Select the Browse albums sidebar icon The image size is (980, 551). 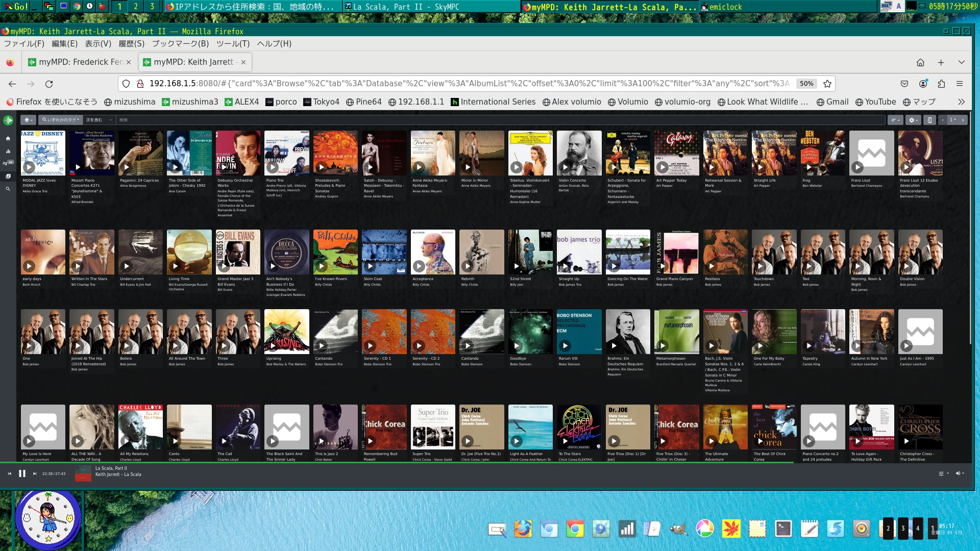[x=8, y=176]
